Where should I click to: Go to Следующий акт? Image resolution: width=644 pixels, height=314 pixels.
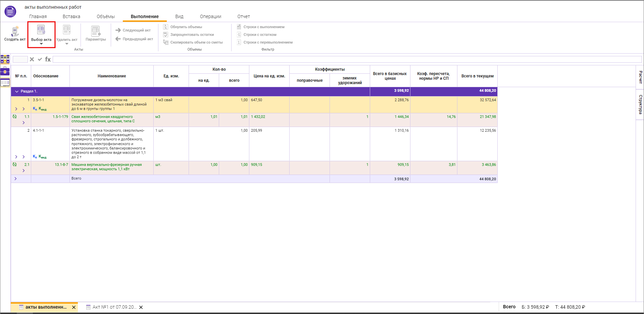[134, 30]
